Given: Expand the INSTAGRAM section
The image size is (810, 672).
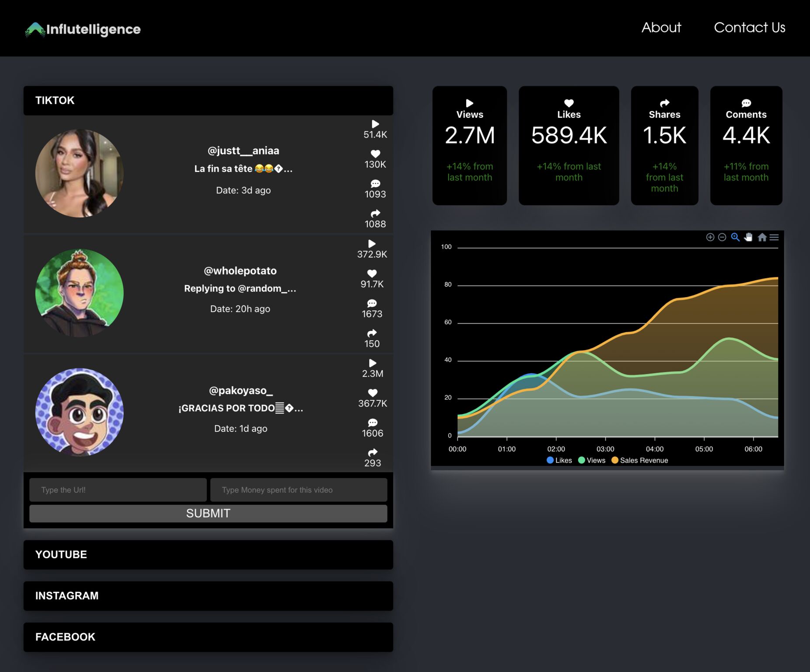Looking at the screenshot, I should point(208,596).
